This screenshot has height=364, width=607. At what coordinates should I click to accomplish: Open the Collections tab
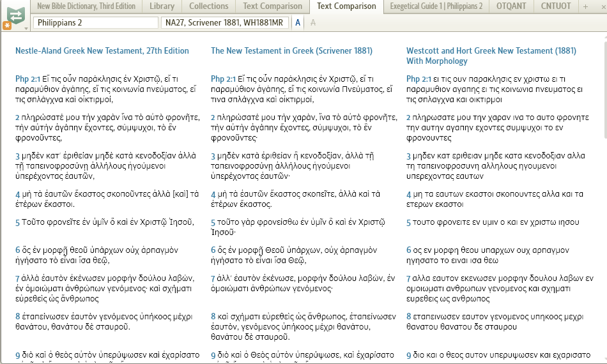(209, 6)
